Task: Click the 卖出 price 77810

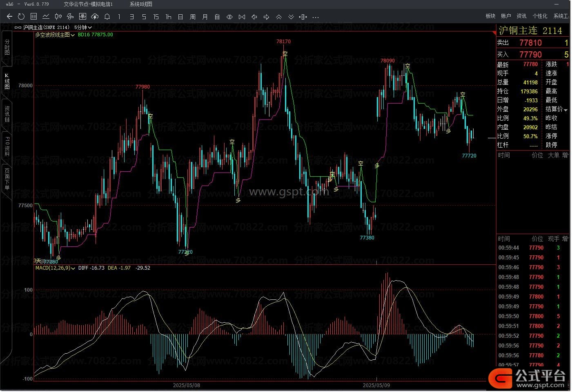Action: pyautogui.click(x=530, y=43)
